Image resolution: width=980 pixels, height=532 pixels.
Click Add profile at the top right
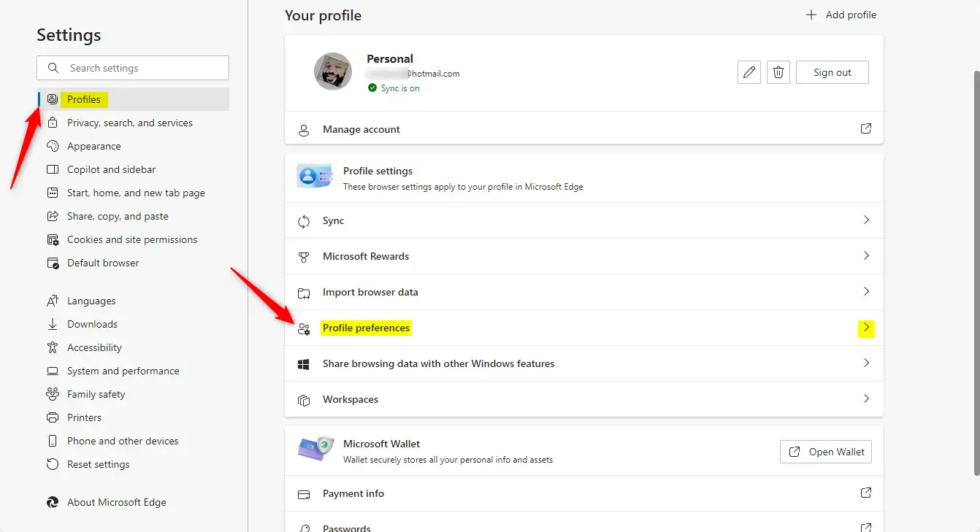[x=841, y=15]
